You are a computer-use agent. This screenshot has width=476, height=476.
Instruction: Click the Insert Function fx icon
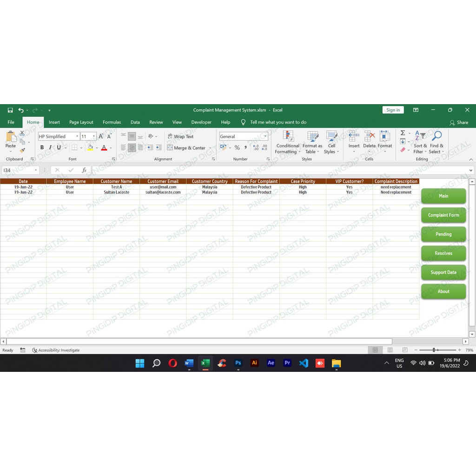[x=84, y=171]
